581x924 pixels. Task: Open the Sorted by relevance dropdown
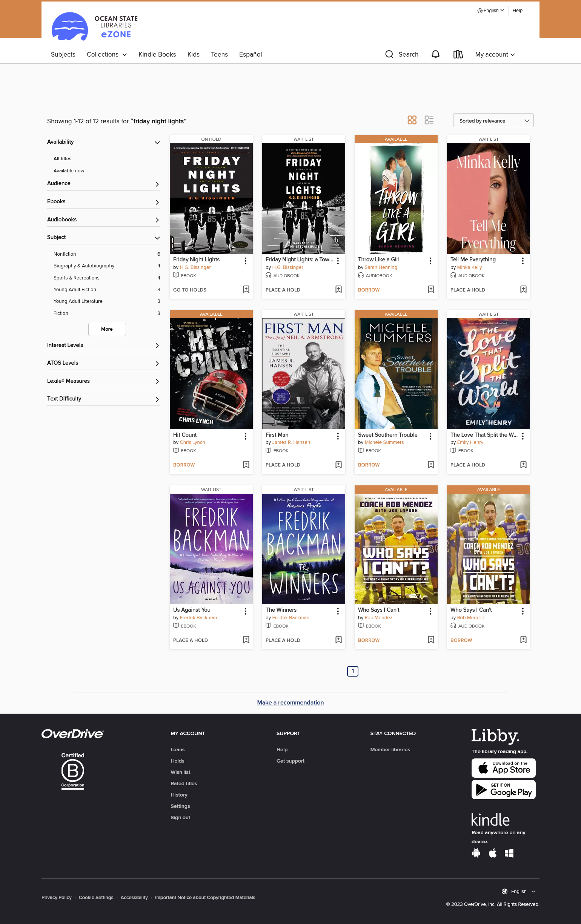point(493,120)
